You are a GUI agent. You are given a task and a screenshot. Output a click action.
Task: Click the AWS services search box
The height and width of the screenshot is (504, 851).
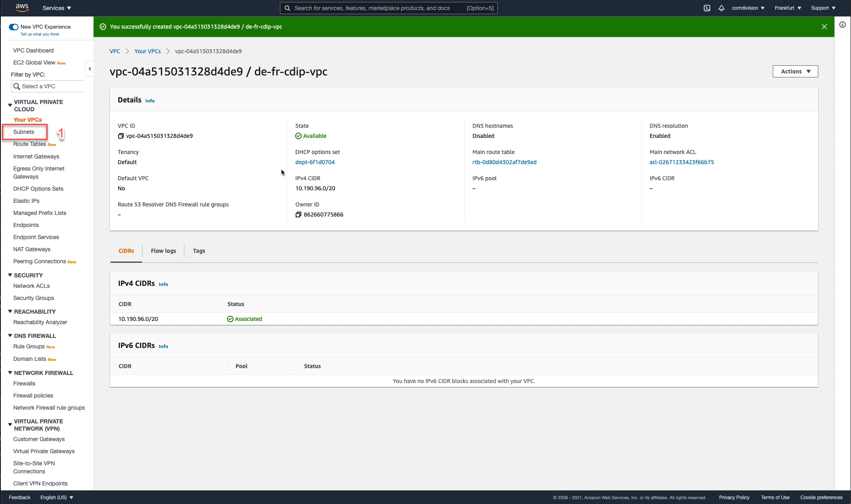(389, 8)
